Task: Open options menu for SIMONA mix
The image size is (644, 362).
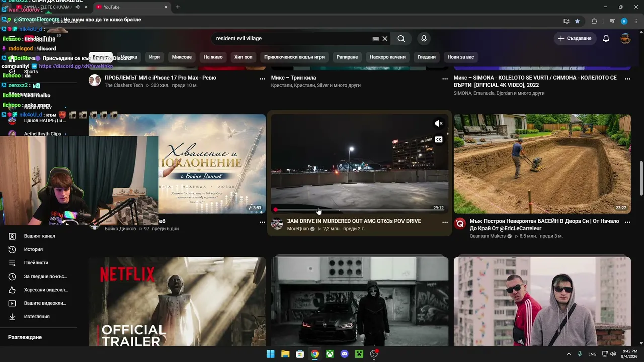Action: coord(627,79)
